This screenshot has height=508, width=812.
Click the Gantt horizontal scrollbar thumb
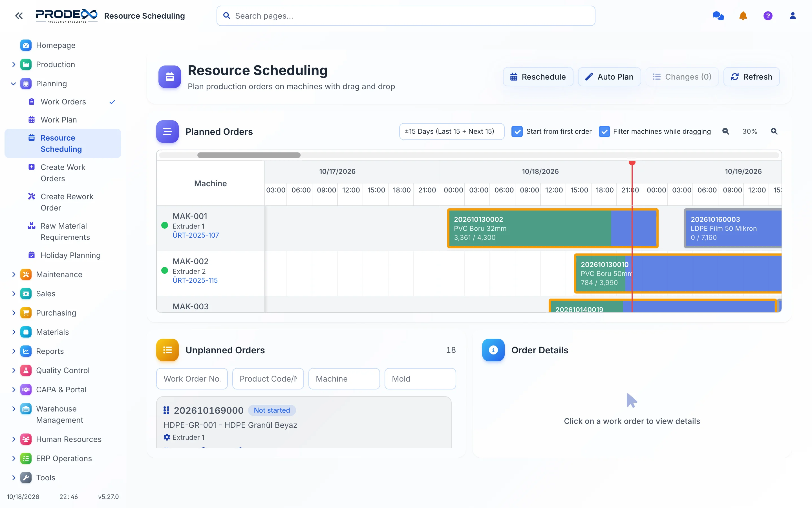click(249, 155)
